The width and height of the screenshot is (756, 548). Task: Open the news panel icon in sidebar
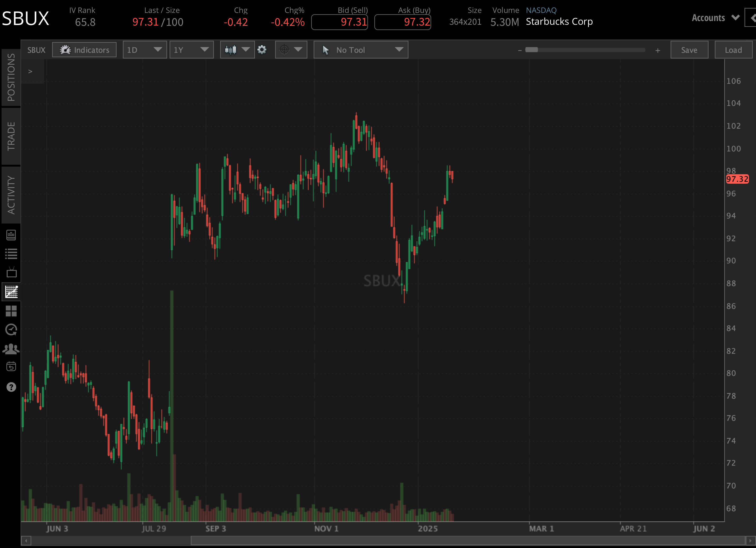coord(11,235)
